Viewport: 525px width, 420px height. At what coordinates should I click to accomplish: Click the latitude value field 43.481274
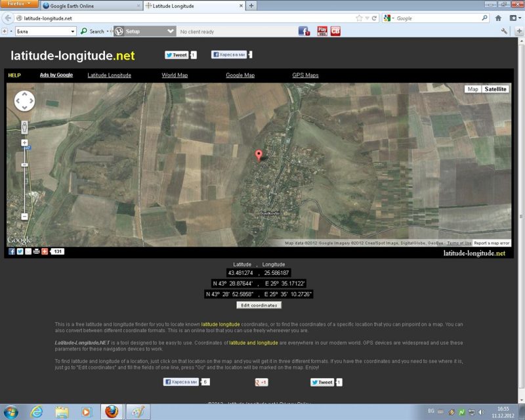click(x=240, y=272)
